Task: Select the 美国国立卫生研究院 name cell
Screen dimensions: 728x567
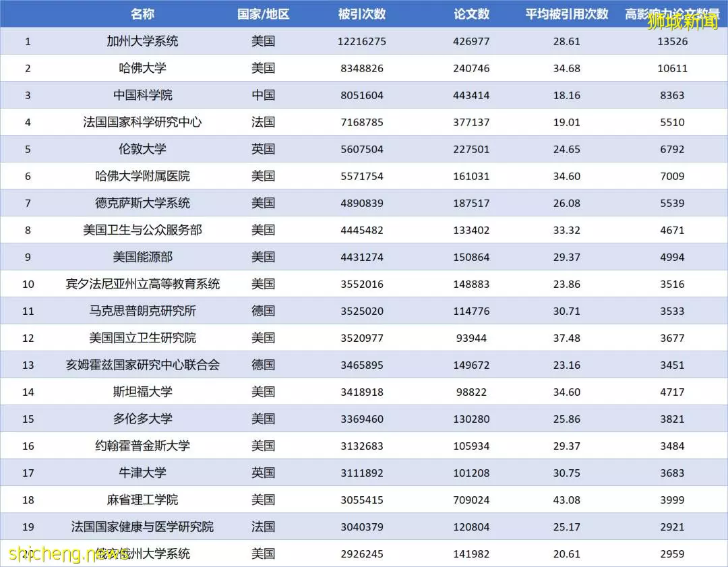Action: (142, 338)
